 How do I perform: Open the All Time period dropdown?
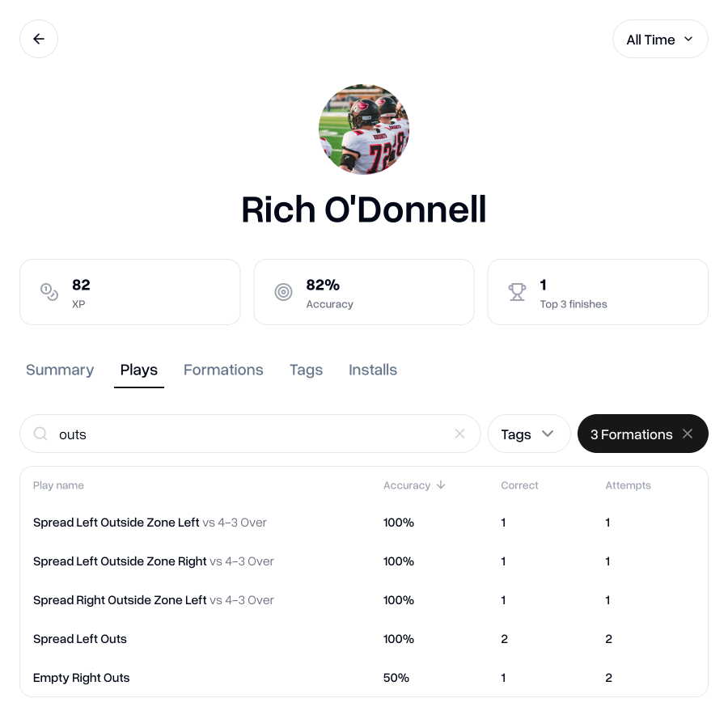point(660,39)
